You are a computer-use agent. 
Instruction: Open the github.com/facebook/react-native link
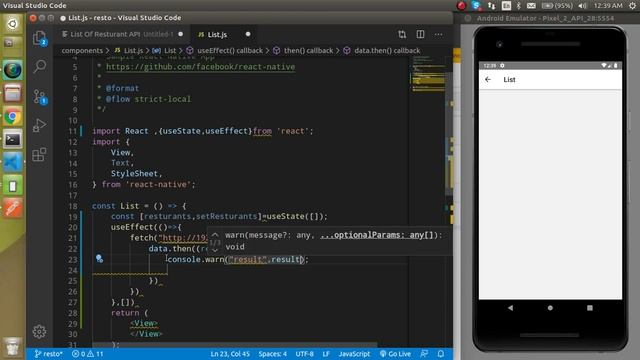pyautogui.click(x=200, y=67)
